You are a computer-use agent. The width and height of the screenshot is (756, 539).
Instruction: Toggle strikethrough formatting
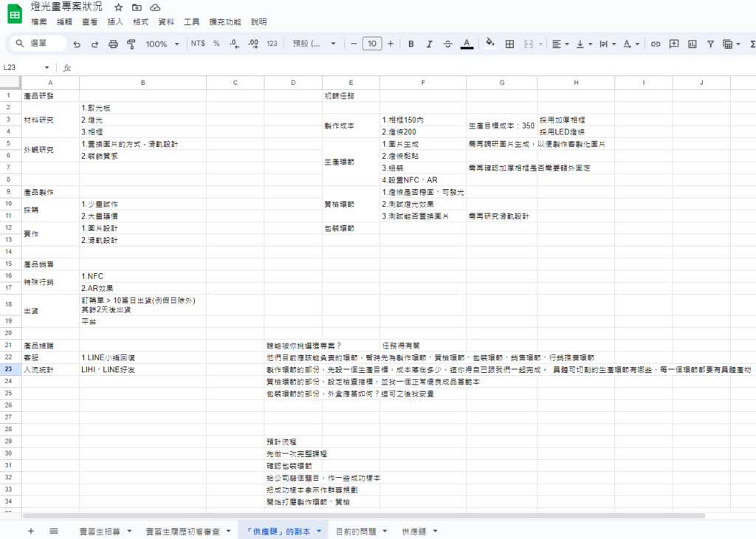pyautogui.click(x=447, y=44)
